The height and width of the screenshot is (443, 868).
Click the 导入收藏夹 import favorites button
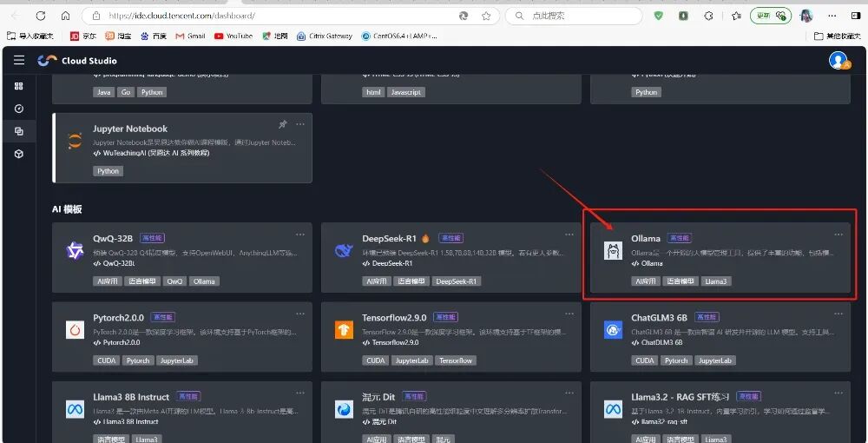tap(30, 36)
